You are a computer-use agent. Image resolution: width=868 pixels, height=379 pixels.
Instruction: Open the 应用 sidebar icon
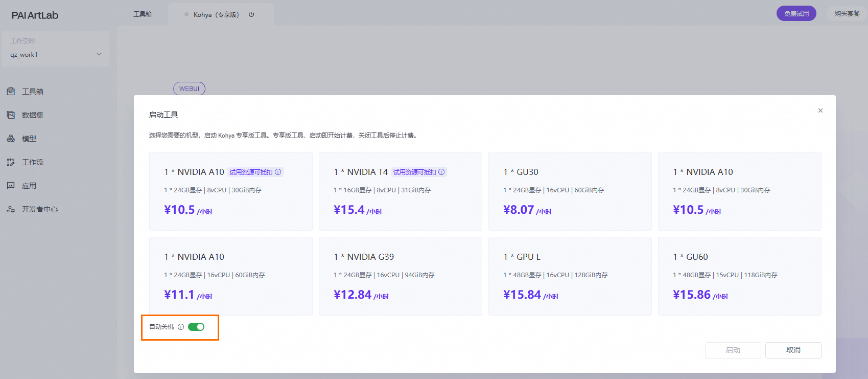(11, 186)
